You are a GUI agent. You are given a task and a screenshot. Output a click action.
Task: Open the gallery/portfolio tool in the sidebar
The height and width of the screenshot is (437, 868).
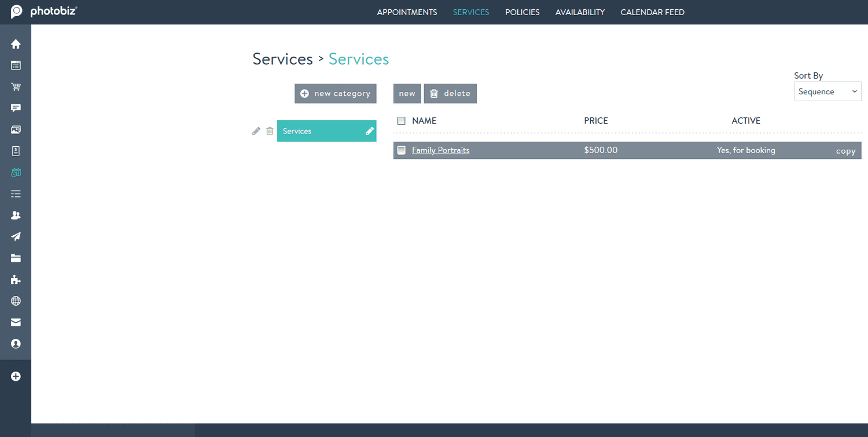click(16, 129)
